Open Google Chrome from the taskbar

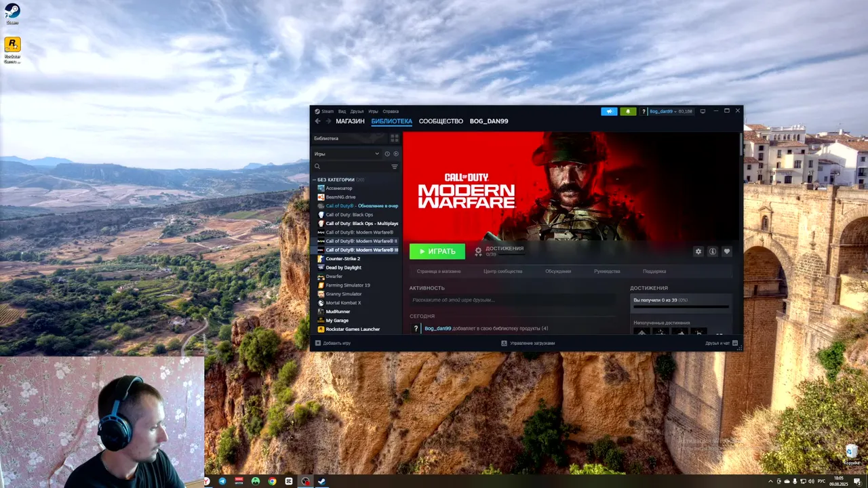click(x=272, y=481)
